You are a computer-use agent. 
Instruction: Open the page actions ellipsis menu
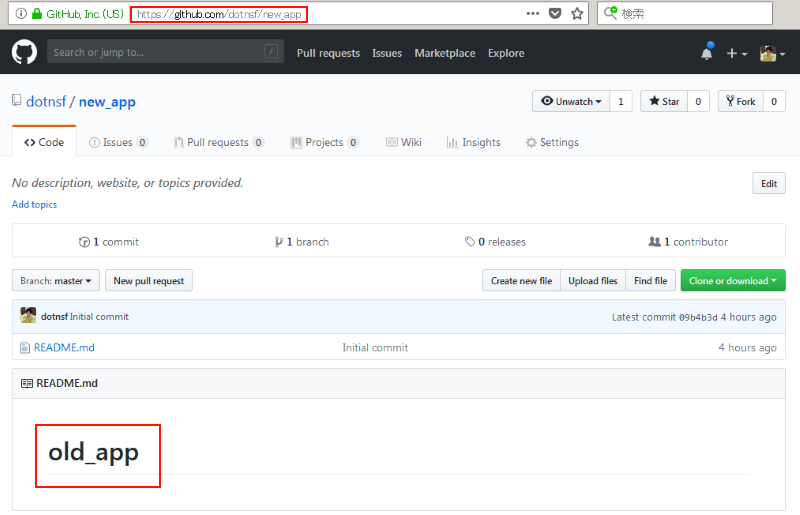[x=533, y=14]
